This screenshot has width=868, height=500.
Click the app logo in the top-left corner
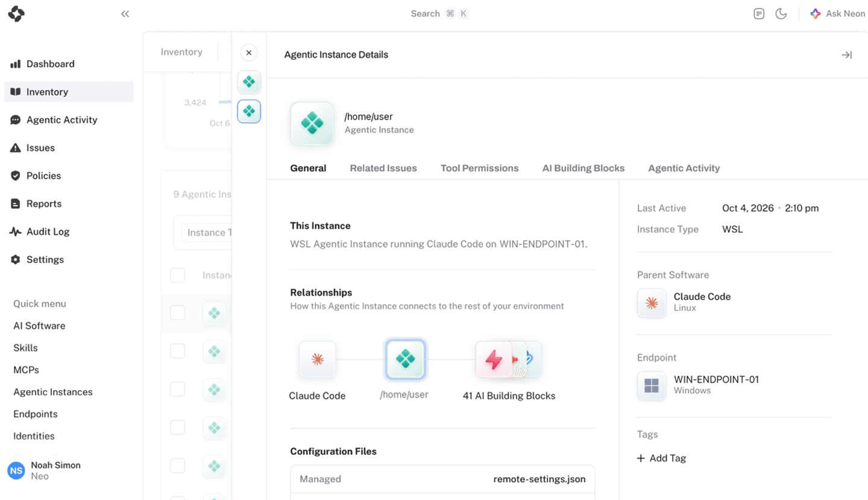pos(16,13)
